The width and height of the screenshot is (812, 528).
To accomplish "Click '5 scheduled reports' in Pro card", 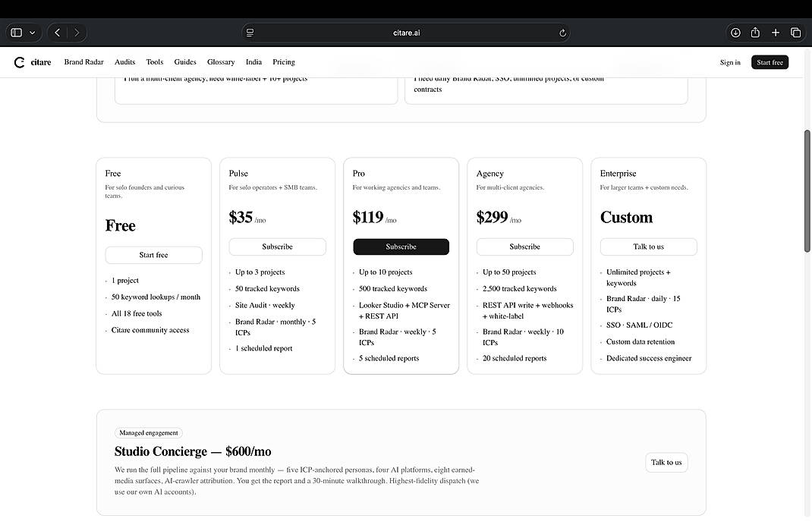I will (389, 358).
